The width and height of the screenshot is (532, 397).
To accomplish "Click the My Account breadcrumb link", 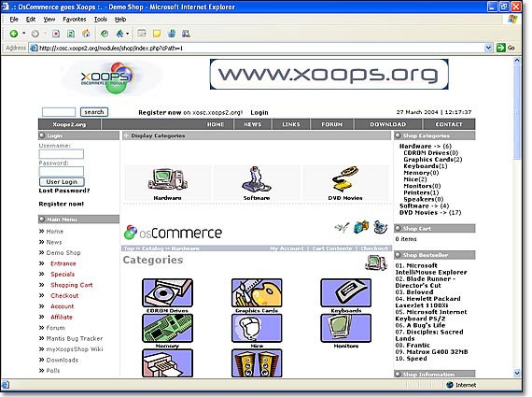I will (287, 248).
